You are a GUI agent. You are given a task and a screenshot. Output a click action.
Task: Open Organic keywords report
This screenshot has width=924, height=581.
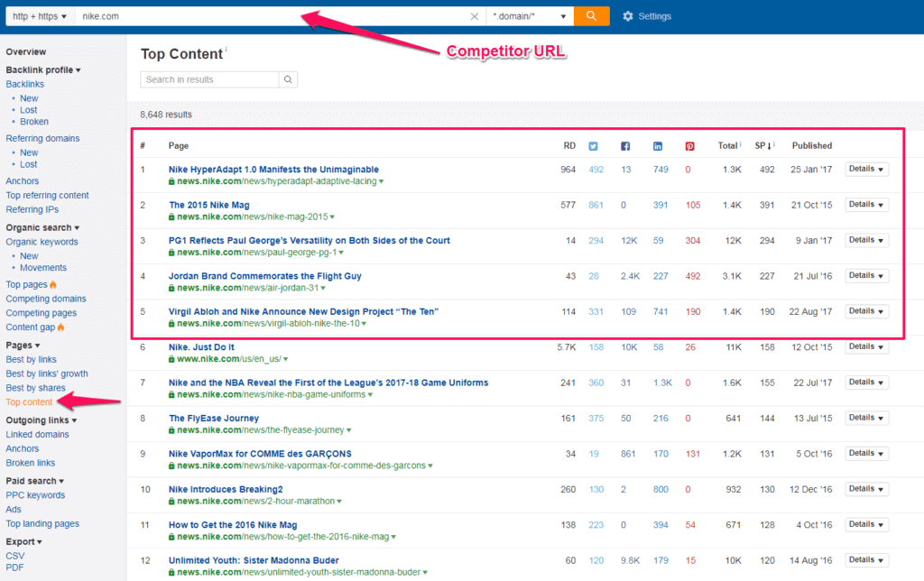42,242
